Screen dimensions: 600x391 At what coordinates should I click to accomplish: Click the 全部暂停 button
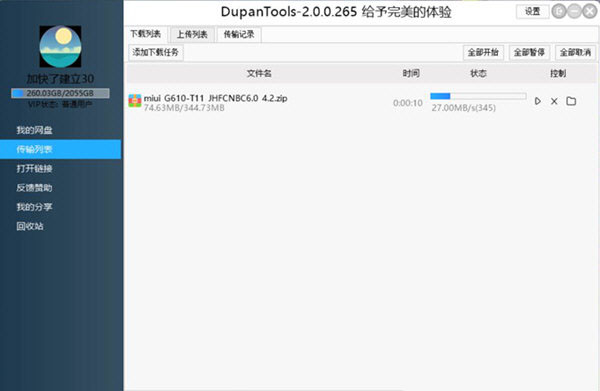[x=529, y=52]
